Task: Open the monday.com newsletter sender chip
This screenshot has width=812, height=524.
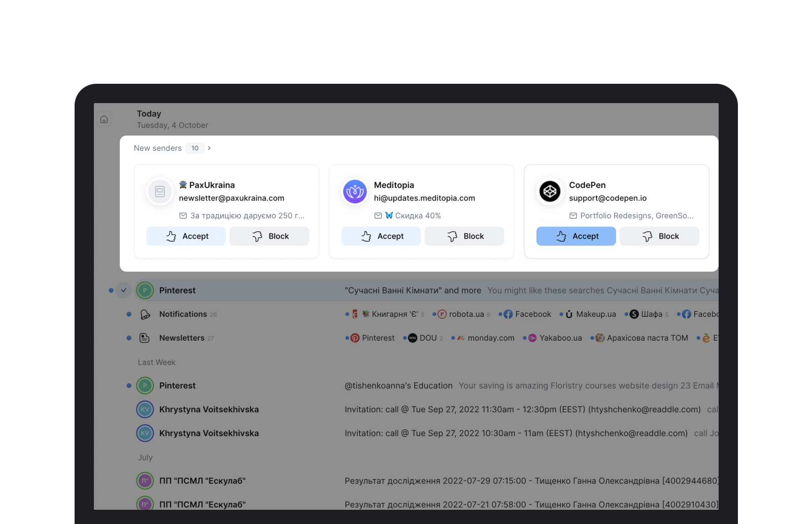Action: point(485,338)
